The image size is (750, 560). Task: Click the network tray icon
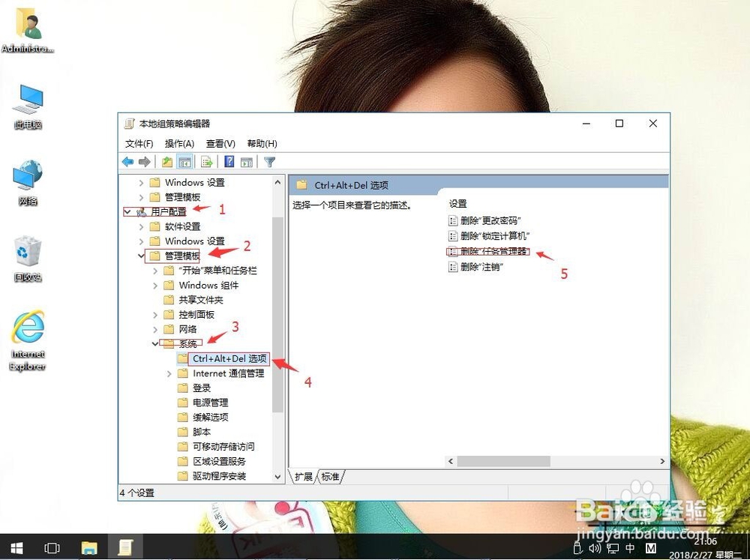(613, 548)
